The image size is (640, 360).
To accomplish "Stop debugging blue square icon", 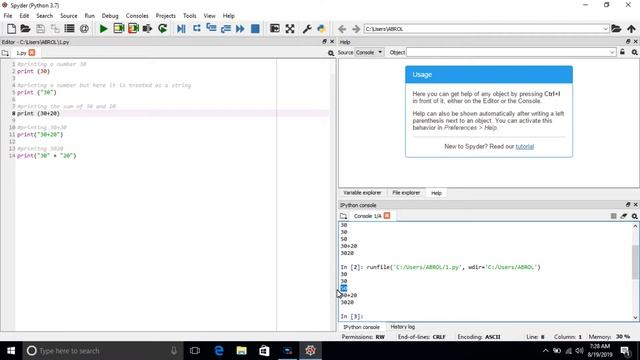I will [255, 29].
